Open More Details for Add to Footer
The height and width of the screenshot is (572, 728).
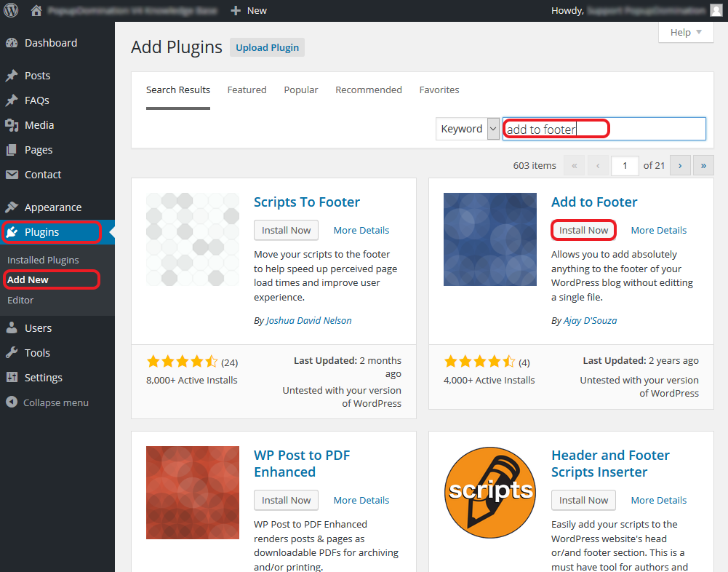(658, 230)
